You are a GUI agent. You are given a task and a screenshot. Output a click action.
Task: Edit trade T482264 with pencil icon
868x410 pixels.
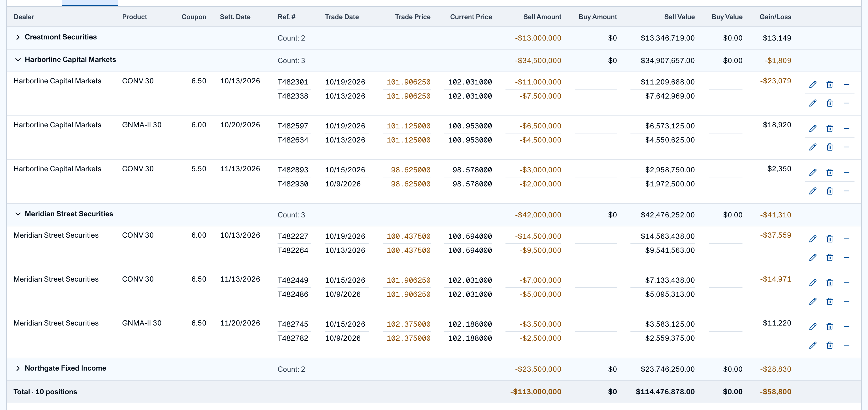coord(813,257)
